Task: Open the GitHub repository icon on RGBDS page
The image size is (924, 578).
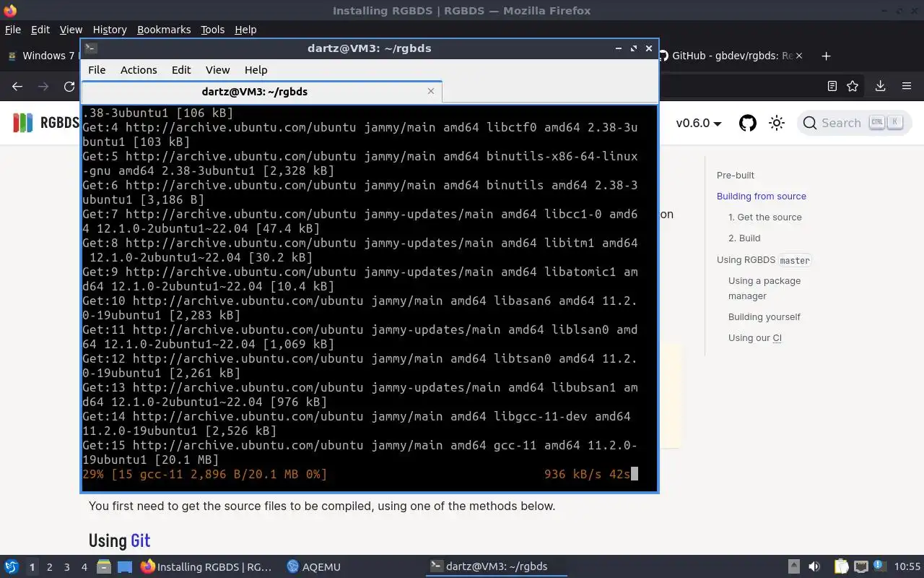Action: pyautogui.click(x=748, y=123)
